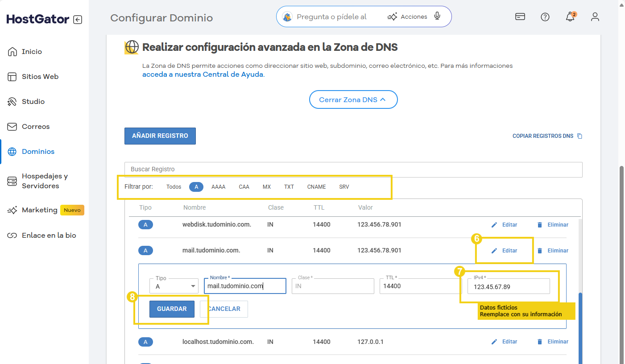625x364 pixels.
Task: Click the help question mark icon
Action: coord(545,17)
